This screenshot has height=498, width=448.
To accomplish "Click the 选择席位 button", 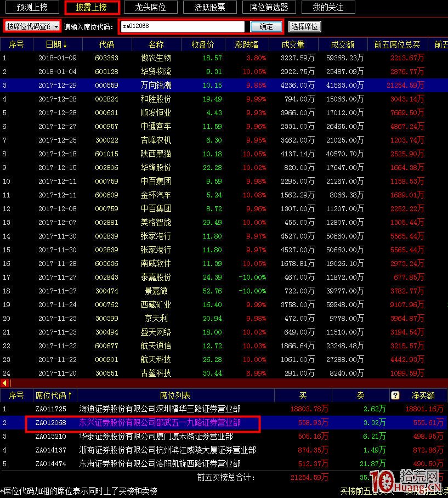I will coord(305,27).
